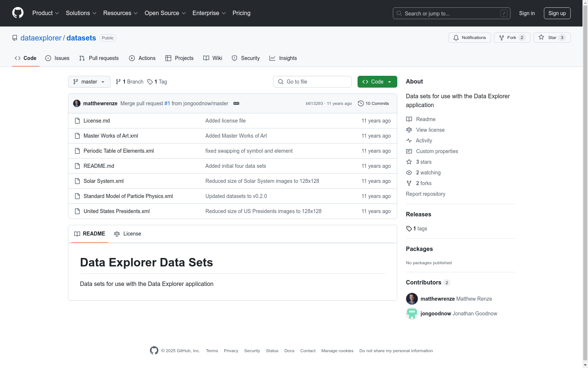Open the Projects tab
The height and width of the screenshot is (368, 588).
click(x=179, y=58)
